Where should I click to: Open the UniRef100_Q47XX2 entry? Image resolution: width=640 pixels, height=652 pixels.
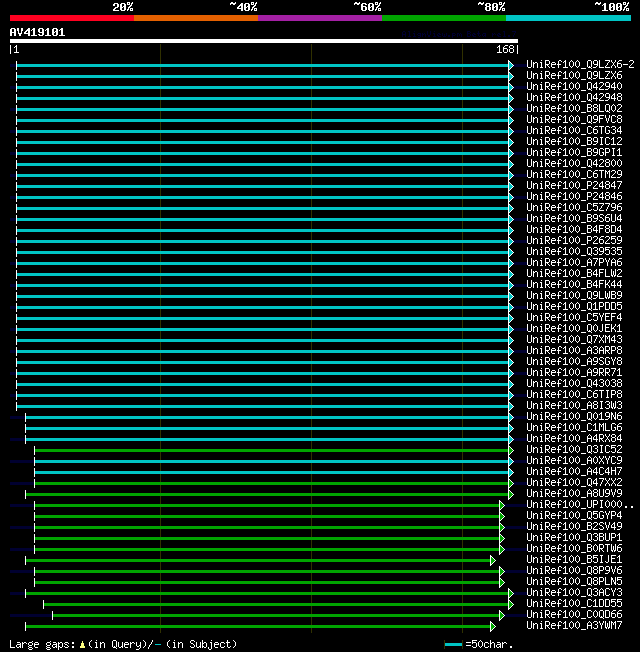pyautogui.click(x=574, y=483)
